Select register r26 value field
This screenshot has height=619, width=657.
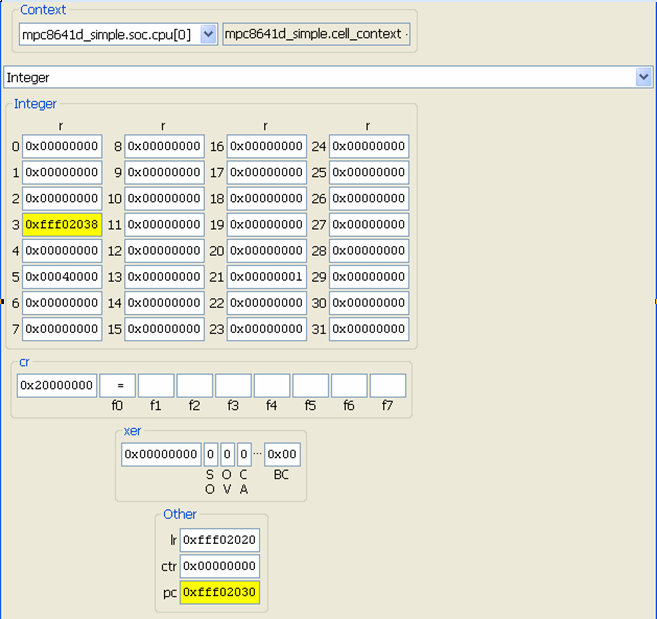369,198
